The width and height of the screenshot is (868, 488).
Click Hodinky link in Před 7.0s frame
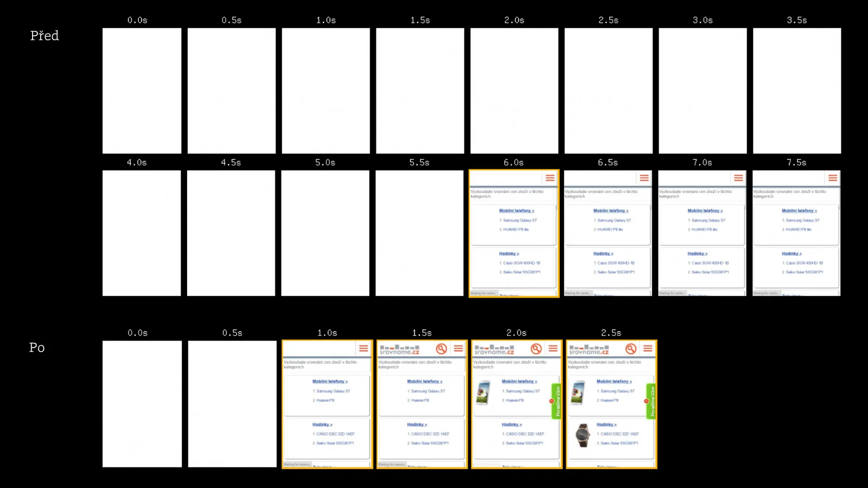(697, 254)
